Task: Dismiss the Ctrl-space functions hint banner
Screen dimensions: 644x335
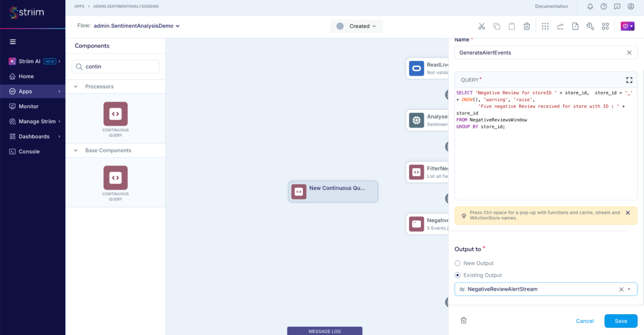Action: (628, 213)
